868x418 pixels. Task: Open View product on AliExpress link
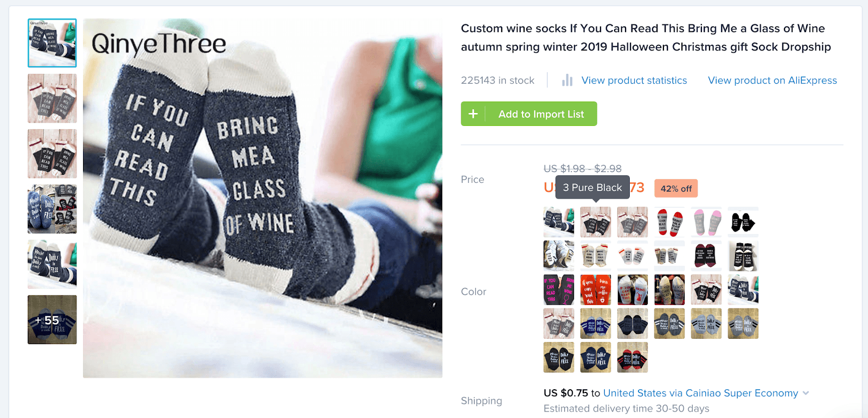pyautogui.click(x=772, y=80)
